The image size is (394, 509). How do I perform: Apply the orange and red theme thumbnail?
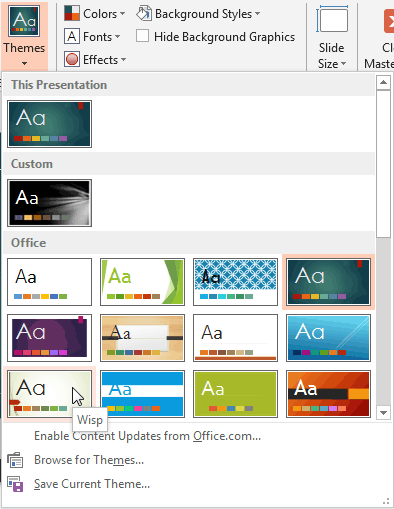(x=328, y=394)
